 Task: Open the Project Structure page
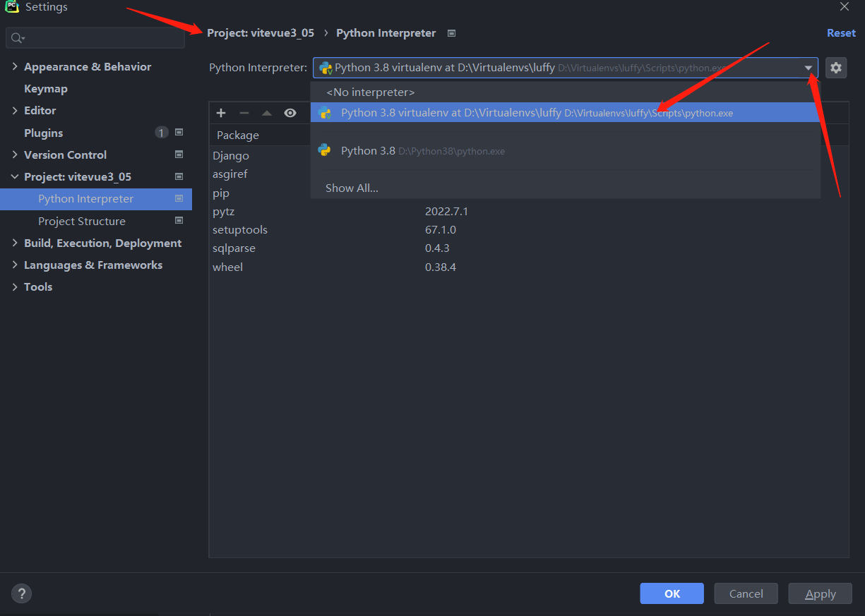click(82, 221)
